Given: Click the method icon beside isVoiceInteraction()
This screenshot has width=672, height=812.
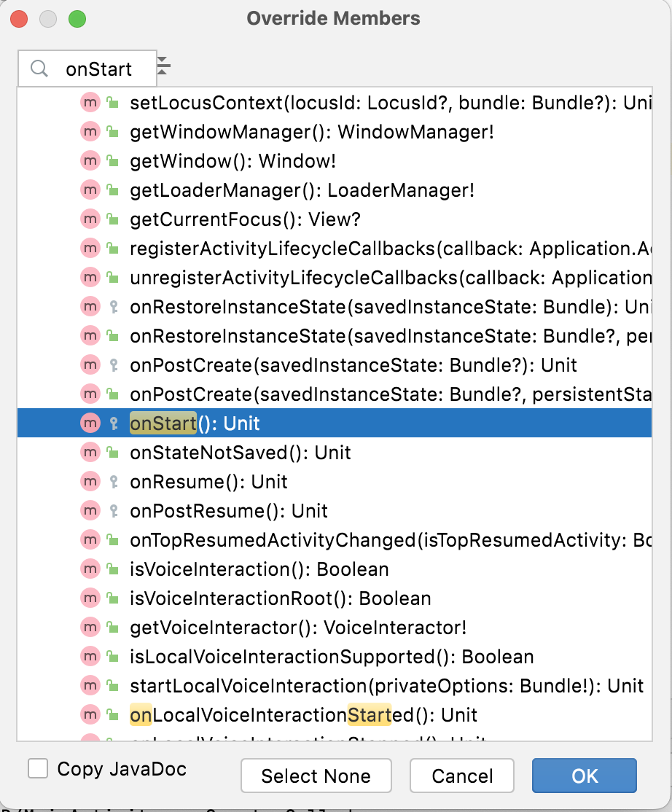Looking at the screenshot, I should tap(90, 569).
